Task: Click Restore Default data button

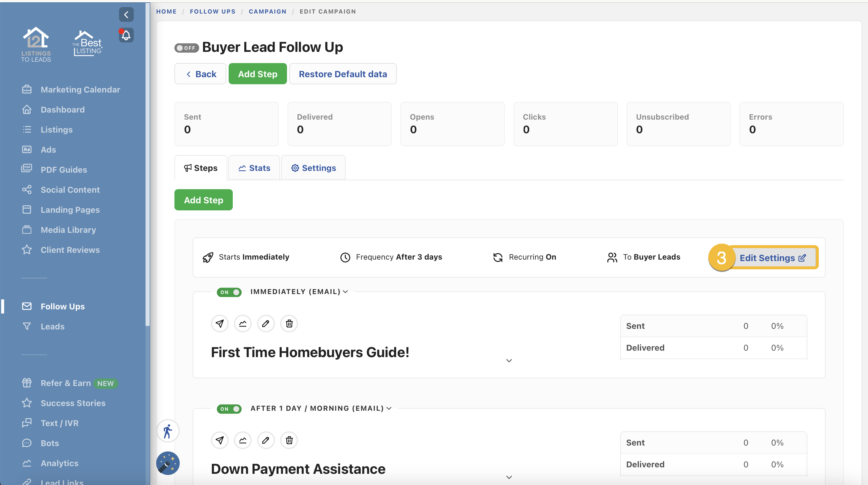Action: 343,74
